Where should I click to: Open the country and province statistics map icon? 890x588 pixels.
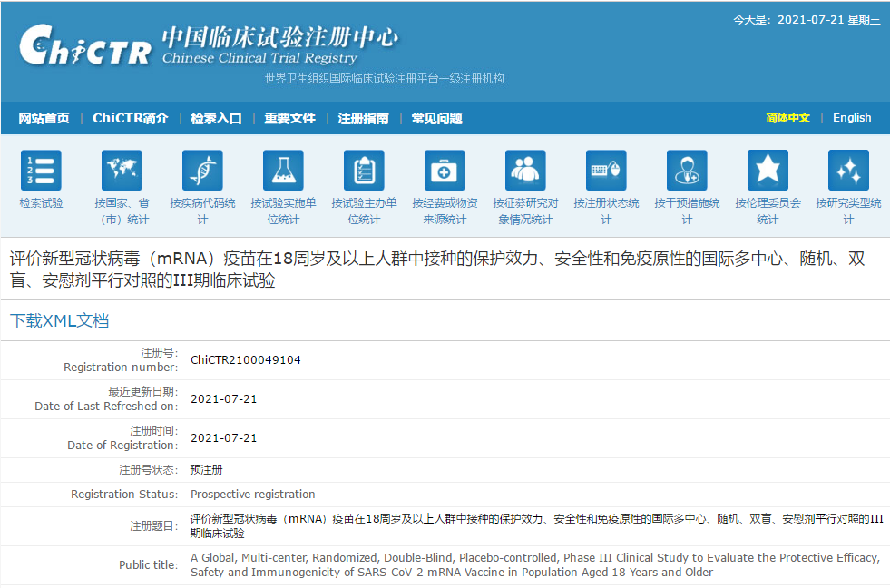coord(122,171)
